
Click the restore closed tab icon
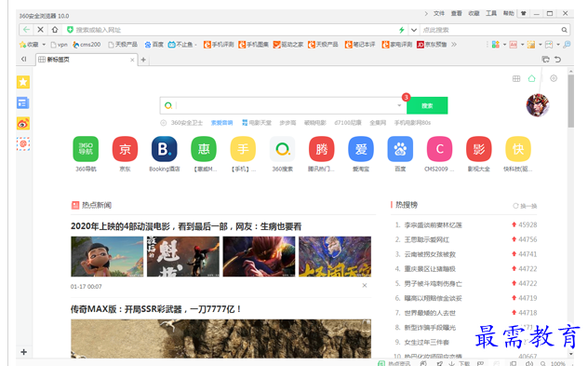click(545, 60)
